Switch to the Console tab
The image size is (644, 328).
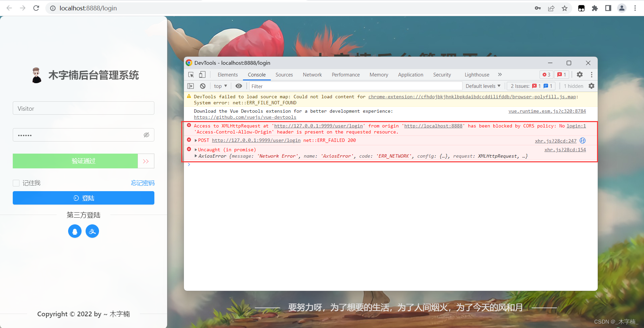[x=257, y=74]
